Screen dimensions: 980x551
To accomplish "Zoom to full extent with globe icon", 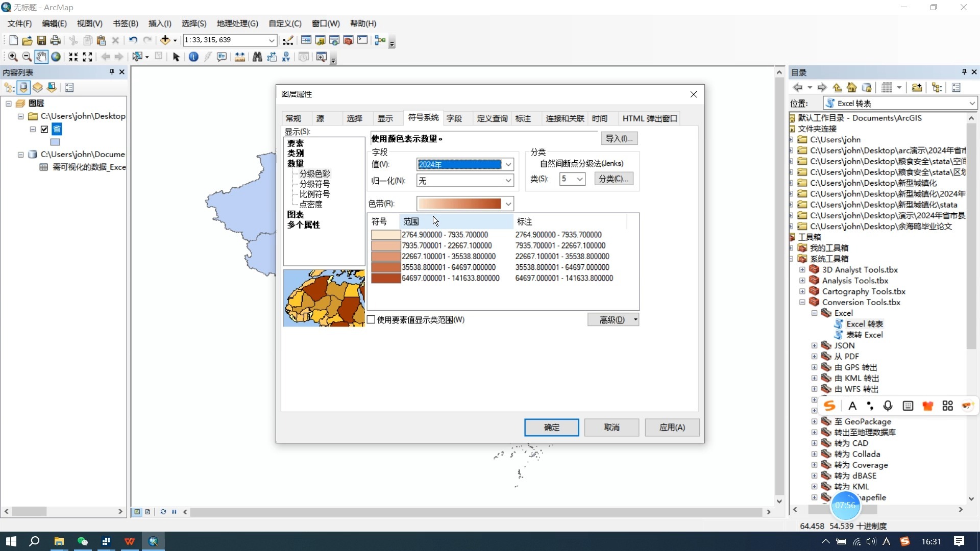I will [x=56, y=57].
